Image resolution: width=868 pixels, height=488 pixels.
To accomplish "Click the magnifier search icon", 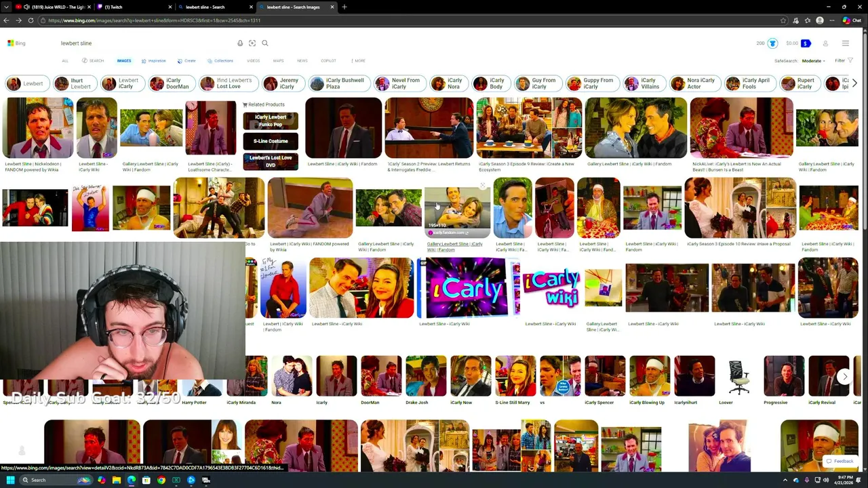I will coord(265,43).
